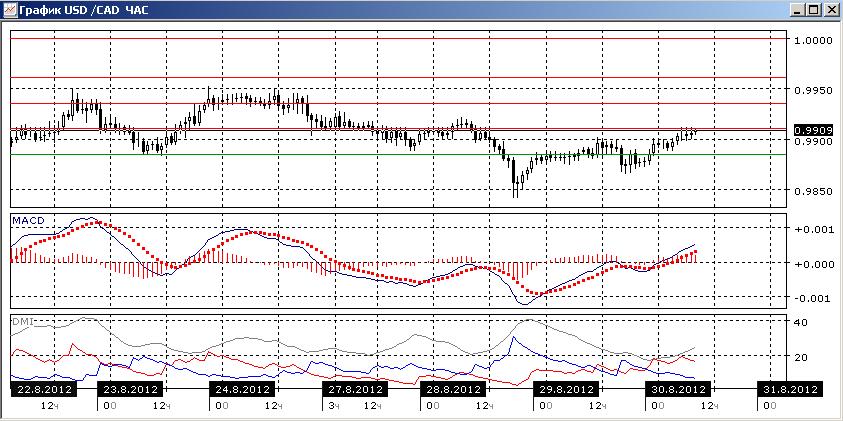843x421 pixels.
Task: Click the green support line on the price chart
Action: tap(398, 155)
